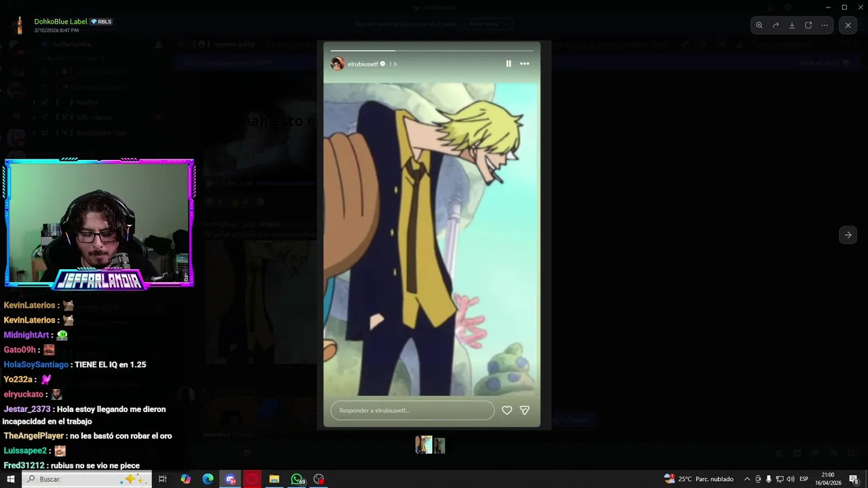Zoom into the image with magnifier icon
868x488 pixels.
point(759,25)
